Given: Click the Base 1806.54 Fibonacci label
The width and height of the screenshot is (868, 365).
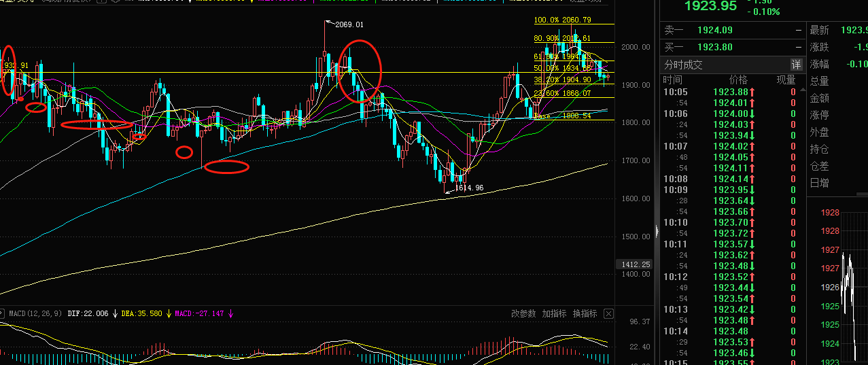Looking at the screenshot, I should point(561,116).
